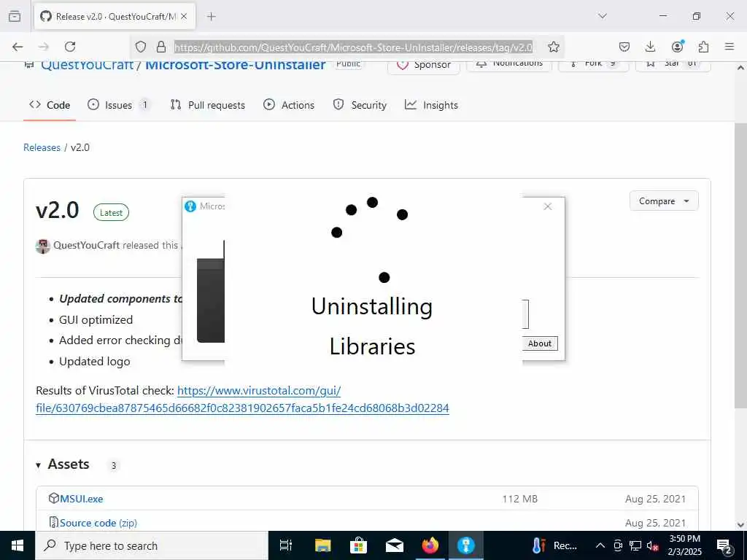747x560 pixels.
Task: Download the MSUI.exe asset
Action: click(x=82, y=499)
